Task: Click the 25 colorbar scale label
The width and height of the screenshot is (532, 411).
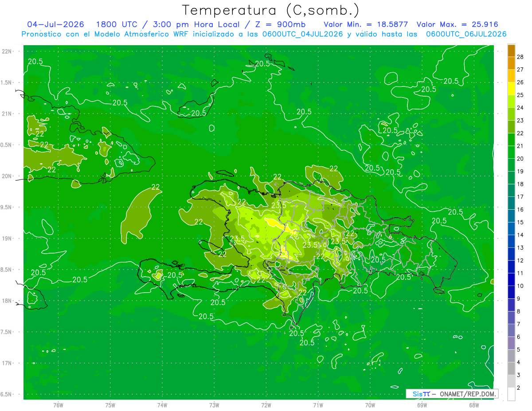Action: (520, 95)
